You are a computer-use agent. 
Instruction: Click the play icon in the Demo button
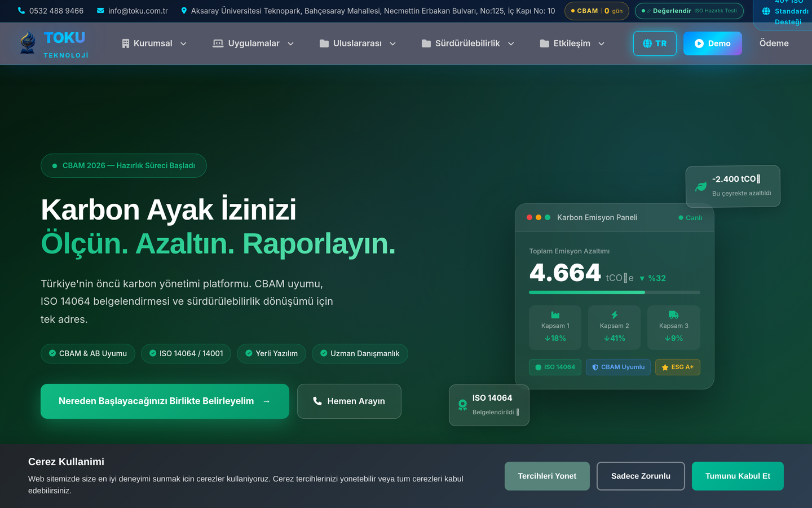[x=699, y=43]
